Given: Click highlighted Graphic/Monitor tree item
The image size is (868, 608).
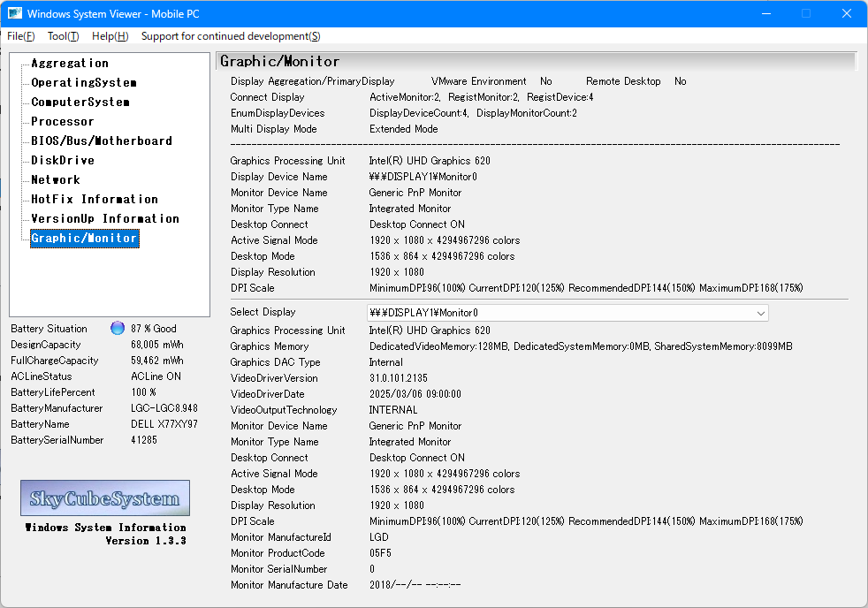Looking at the screenshot, I should coord(84,239).
